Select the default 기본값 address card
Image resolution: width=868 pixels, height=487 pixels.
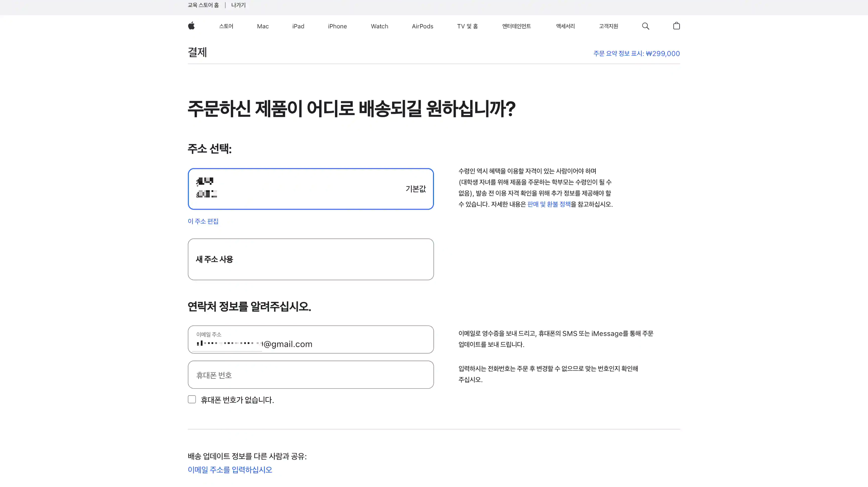coord(311,189)
